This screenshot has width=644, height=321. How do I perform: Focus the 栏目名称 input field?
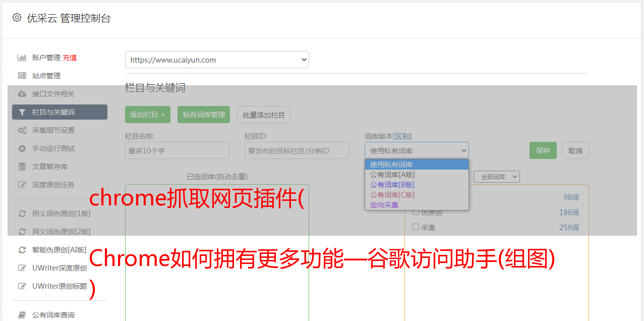click(177, 150)
